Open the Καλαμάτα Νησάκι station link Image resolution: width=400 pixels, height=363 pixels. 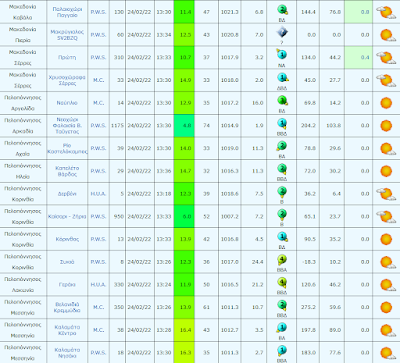pos(67,353)
